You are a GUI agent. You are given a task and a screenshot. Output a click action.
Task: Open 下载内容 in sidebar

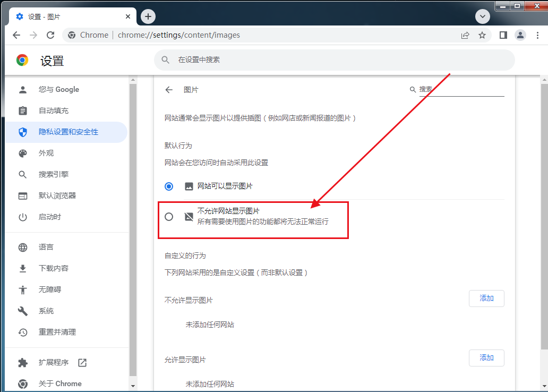(66, 269)
